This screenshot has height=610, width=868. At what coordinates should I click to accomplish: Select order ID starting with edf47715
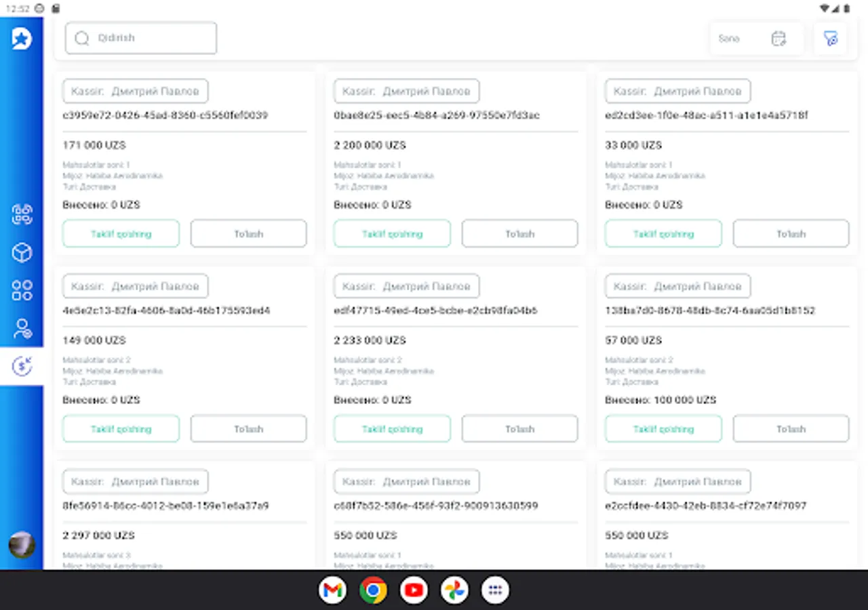(x=435, y=310)
